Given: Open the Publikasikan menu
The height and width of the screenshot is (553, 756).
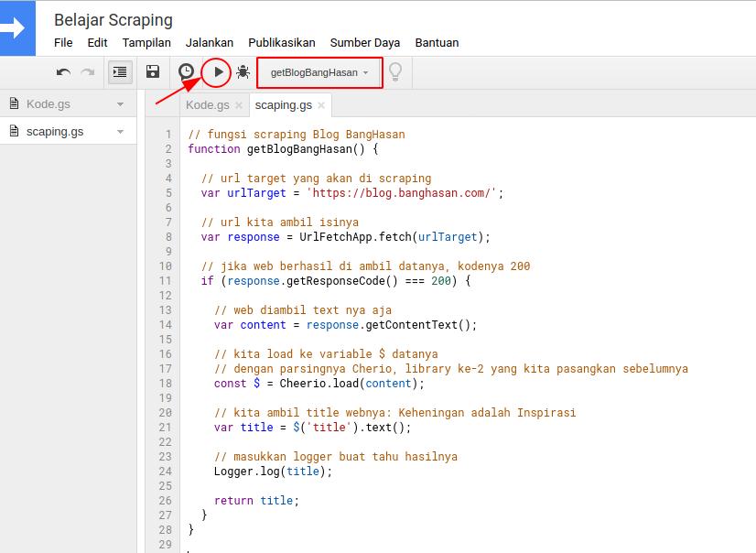Looking at the screenshot, I should 281,42.
